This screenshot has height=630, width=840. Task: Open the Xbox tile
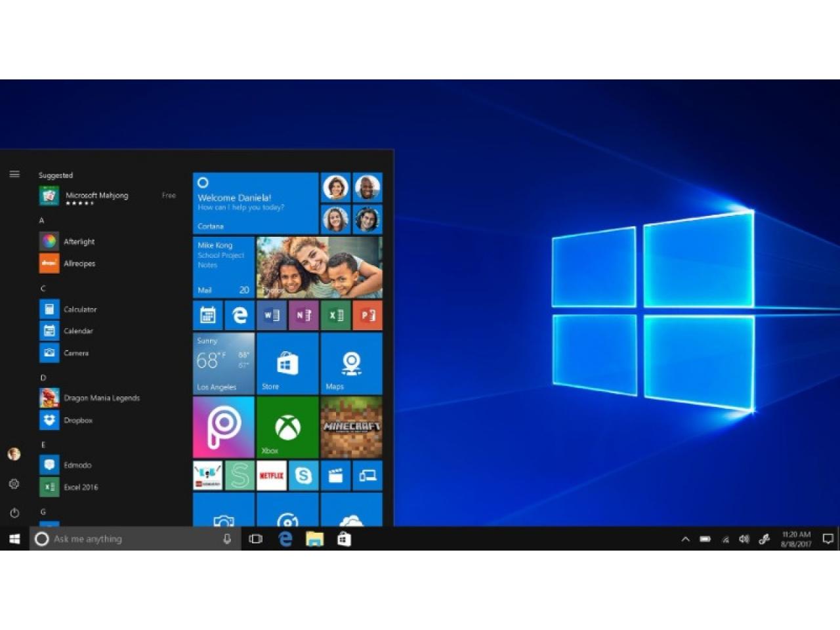click(x=287, y=427)
